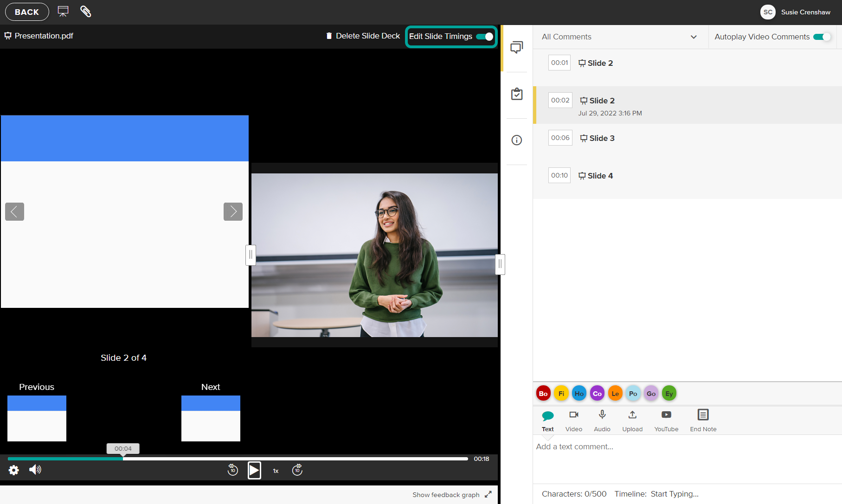The image size is (842, 504).
Task: Select the Le orange marker
Action: pyautogui.click(x=615, y=393)
